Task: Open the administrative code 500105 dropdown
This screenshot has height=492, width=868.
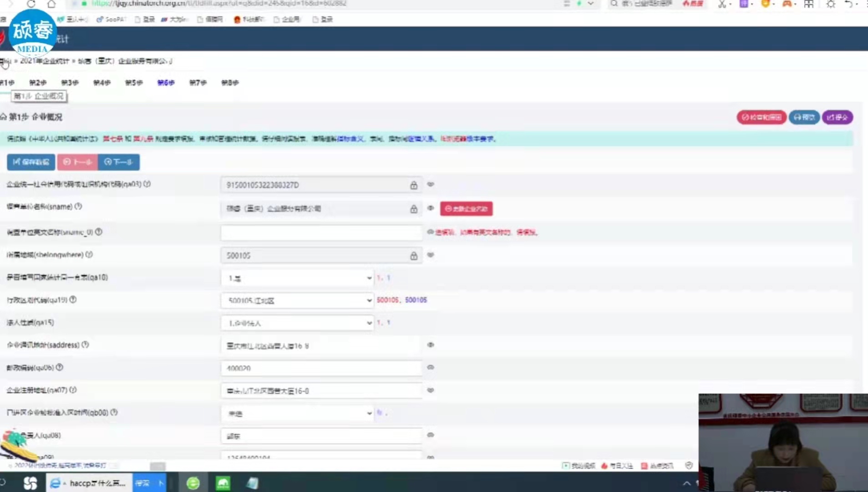Action: click(298, 301)
